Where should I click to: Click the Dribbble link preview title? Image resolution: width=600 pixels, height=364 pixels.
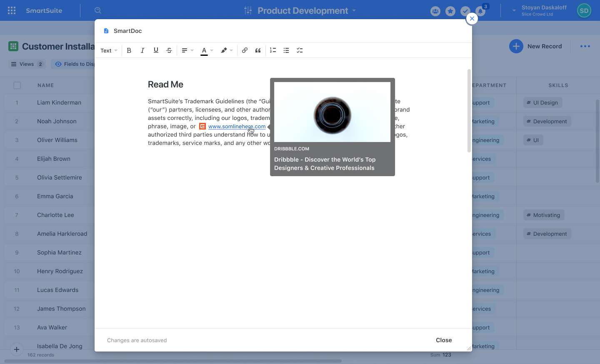click(x=325, y=164)
